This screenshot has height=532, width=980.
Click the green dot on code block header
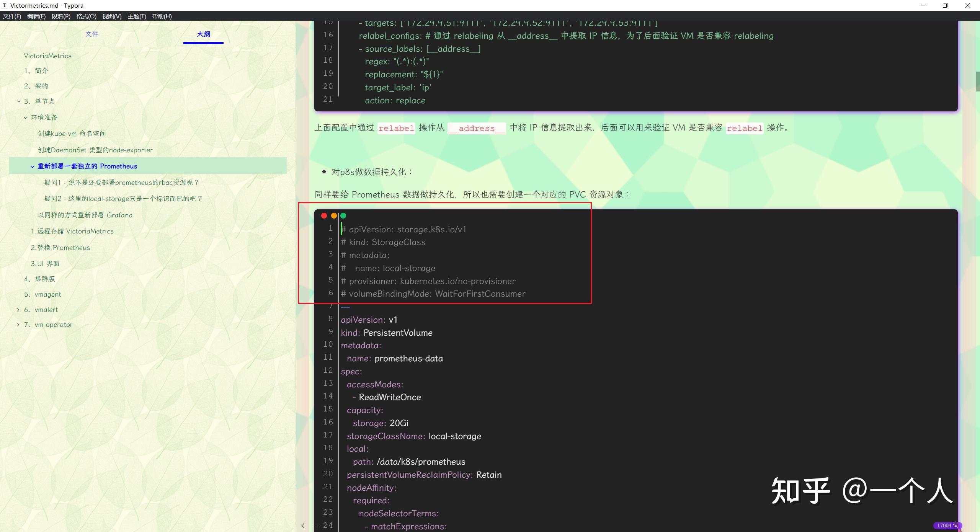coord(343,216)
